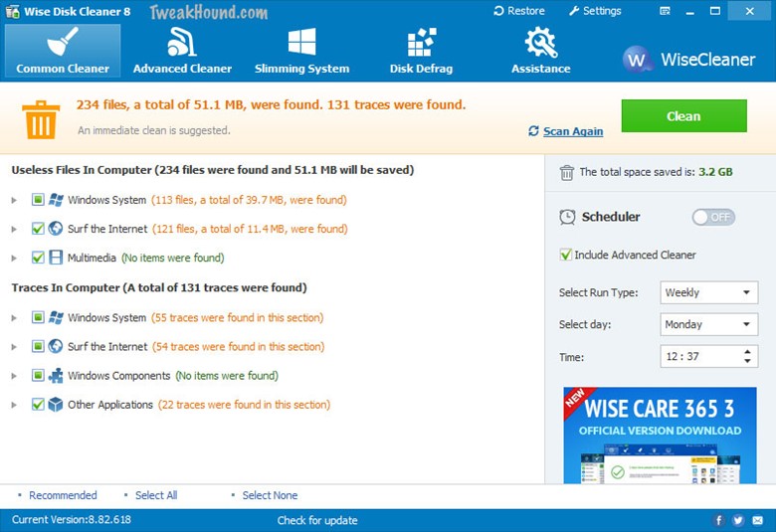Screen dimensions: 776x532
Task: Click the green Clean button
Action: tap(683, 115)
